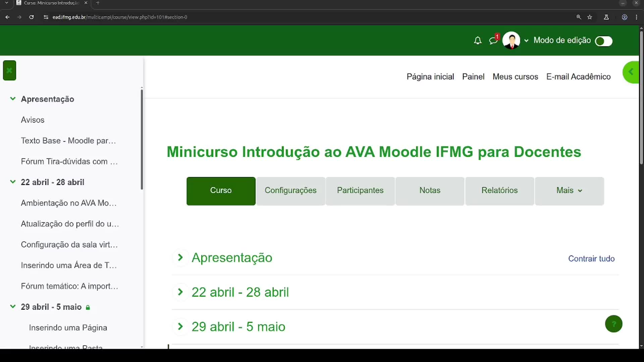Collapse 22 abril - 28 abril in sidebar
The height and width of the screenshot is (362, 644).
point(13,182)
